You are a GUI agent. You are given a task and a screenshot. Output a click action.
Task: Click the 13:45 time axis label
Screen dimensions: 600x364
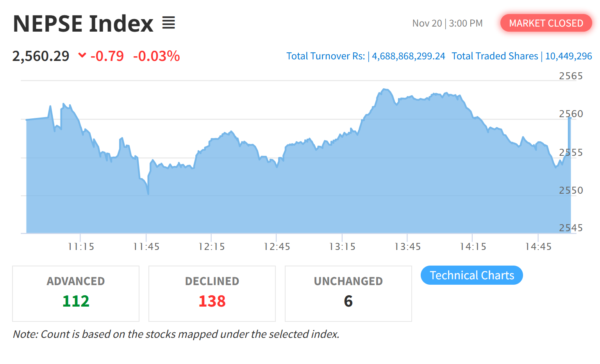click(407, 247)
